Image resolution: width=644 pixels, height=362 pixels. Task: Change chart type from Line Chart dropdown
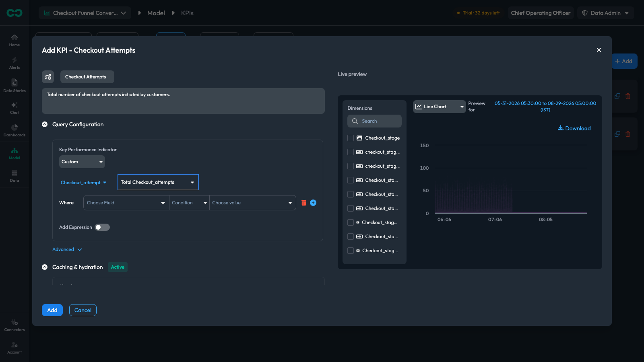(x=440, y=107)
